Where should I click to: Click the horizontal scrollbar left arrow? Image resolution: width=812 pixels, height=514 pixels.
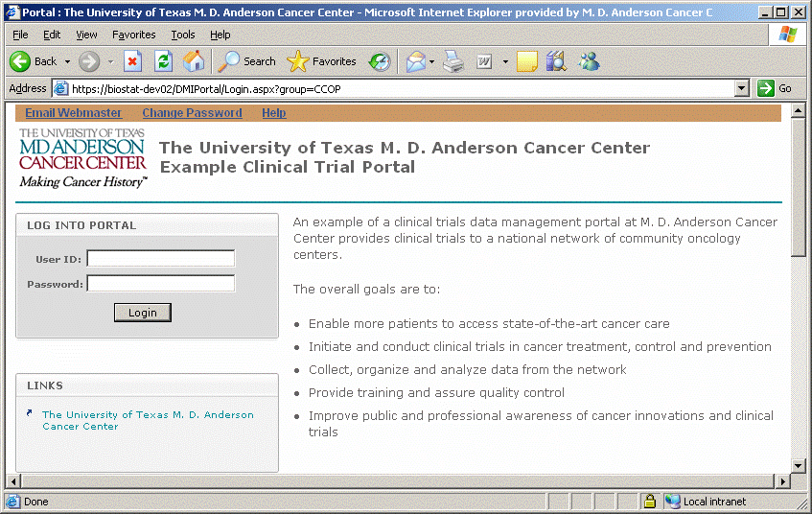13,481
